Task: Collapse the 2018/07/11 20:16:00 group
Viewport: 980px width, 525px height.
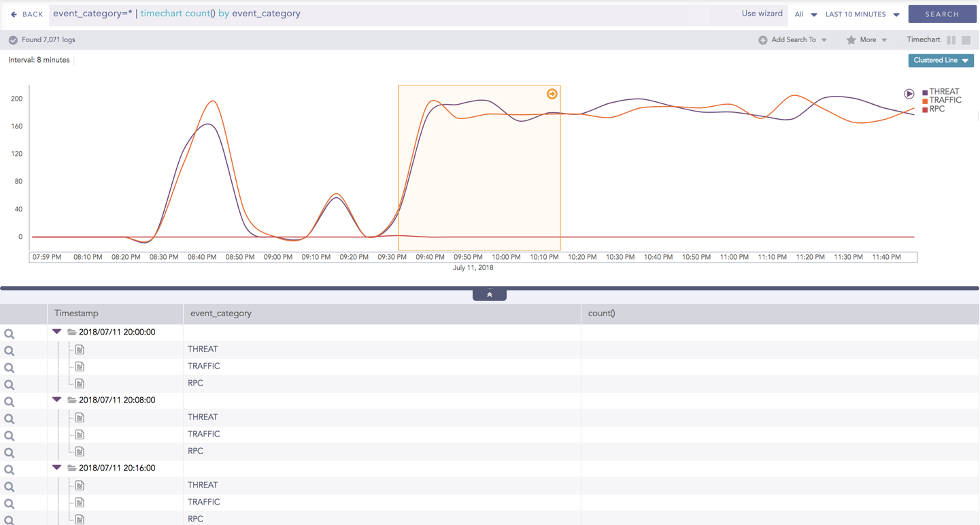Action: coord(57,468)
